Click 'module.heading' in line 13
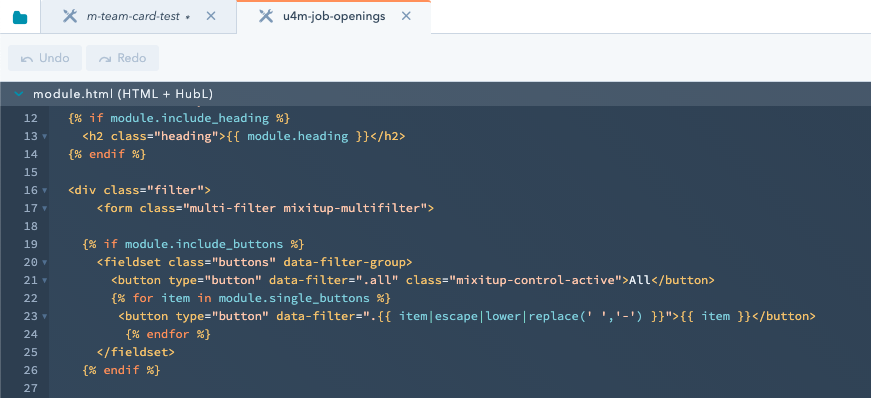Image resolution: width=871 pixels, height=398 pixels. coord(298,136)
